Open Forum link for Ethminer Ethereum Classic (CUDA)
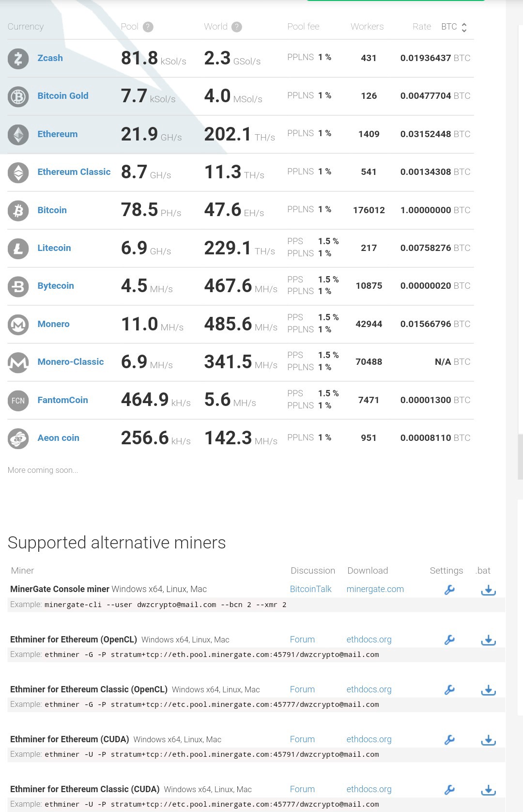This screenshot has width=523, height=812. click(302, 789)
